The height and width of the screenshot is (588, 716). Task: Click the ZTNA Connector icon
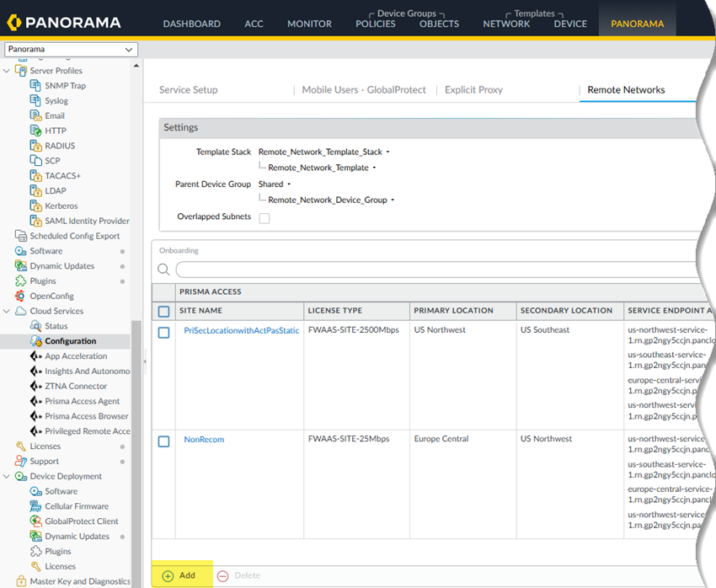pos(36,386)
